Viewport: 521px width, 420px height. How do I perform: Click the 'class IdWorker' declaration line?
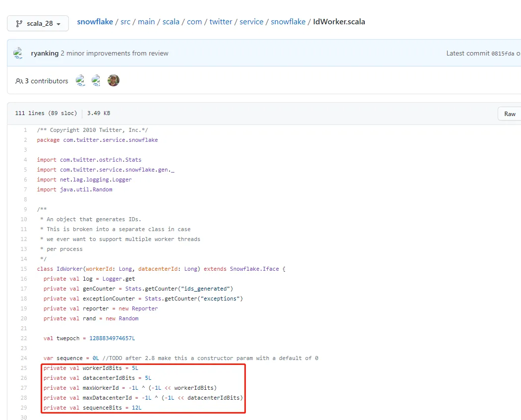tap(161, 269)
